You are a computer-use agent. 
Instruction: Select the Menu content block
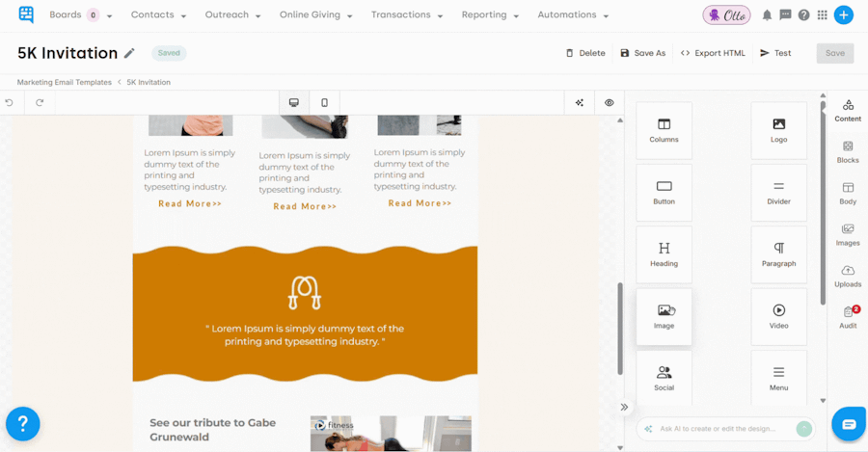point(779,379)
